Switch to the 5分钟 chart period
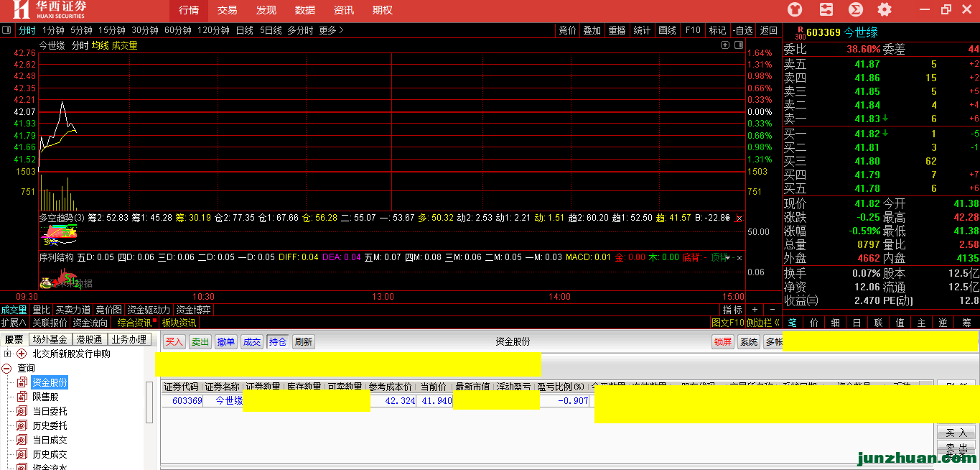 tap(81, 30)
